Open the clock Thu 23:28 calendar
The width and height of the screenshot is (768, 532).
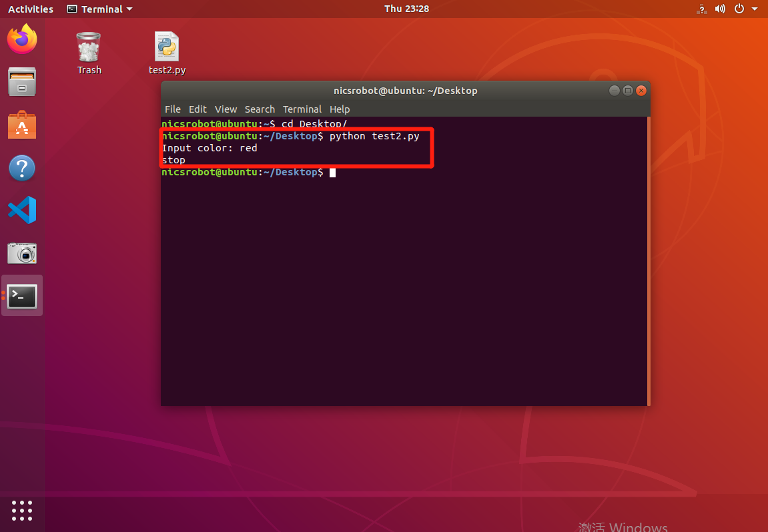click(x=406, y=9)
